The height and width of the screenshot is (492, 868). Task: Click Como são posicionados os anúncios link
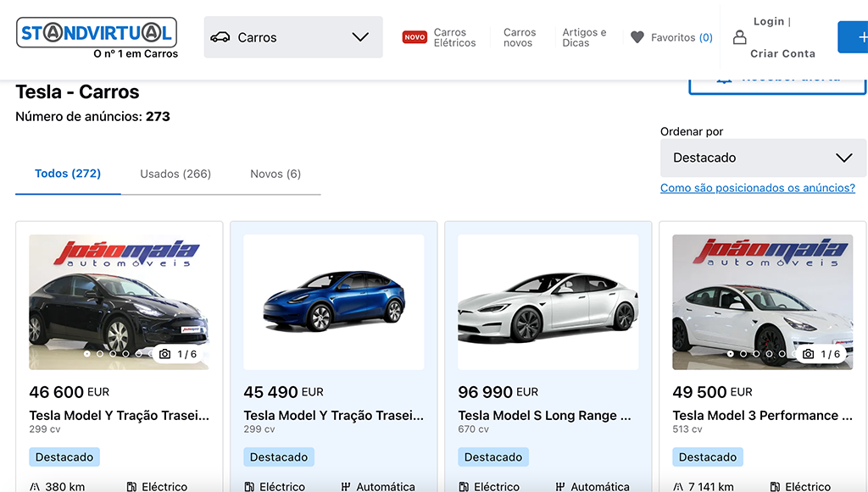click(757, 188)
